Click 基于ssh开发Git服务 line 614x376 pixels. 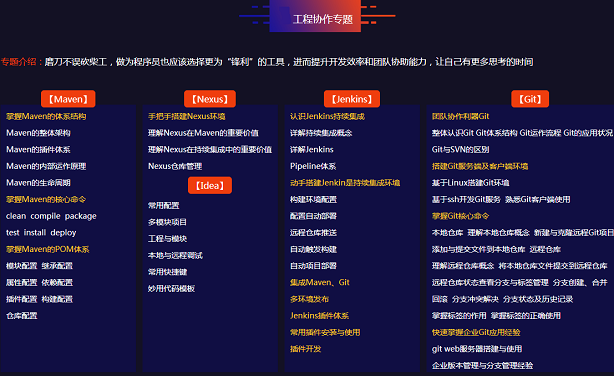[x=466, y=199]
